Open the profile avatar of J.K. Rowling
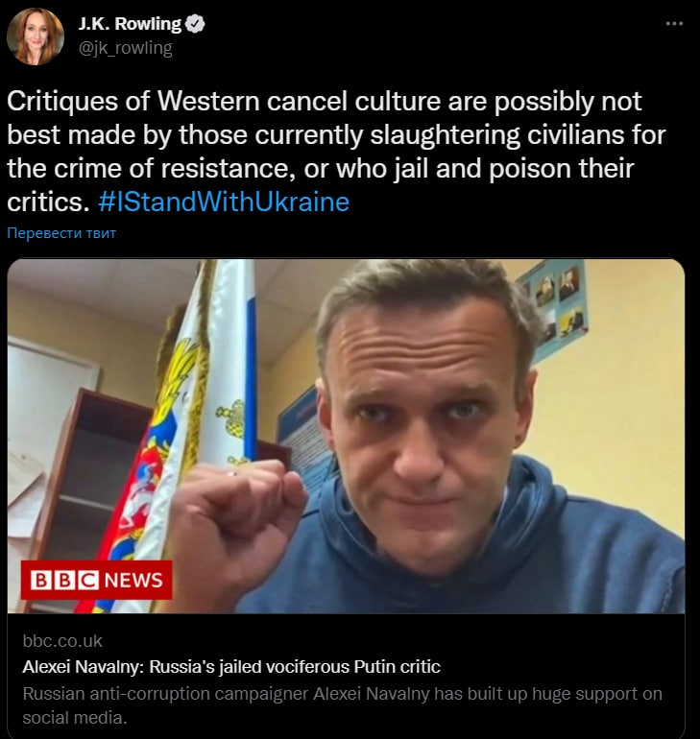This screenshot has width=700, height=739. click(36, 36)
